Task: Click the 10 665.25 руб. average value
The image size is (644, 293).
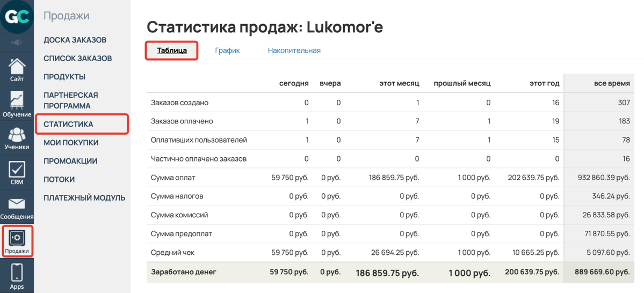Action: click(535, 253)
